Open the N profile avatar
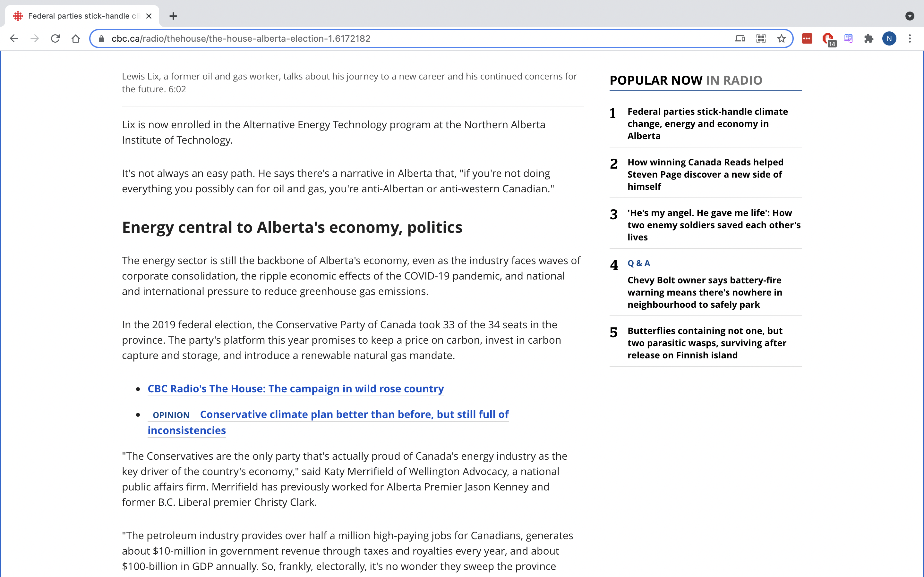Image resolution: width=924 pixels, height=577 pixels. coord(889,38)
